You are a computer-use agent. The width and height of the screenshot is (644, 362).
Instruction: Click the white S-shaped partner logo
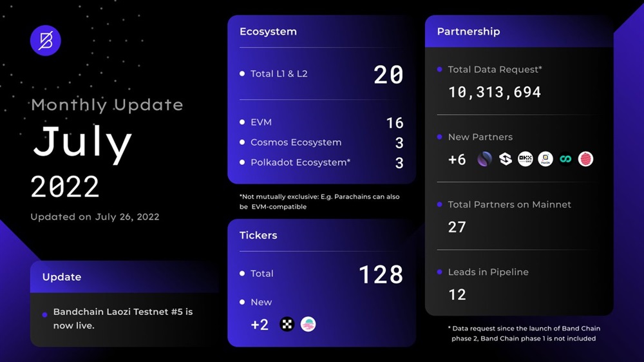506,159
